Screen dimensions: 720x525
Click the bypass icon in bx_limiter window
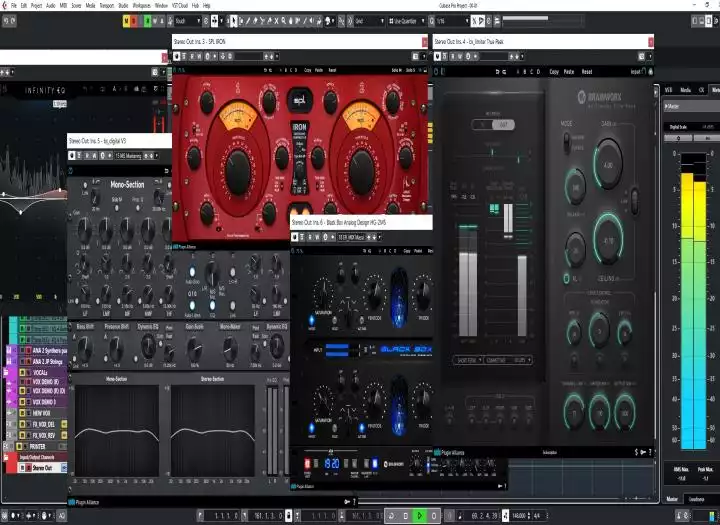click(x=438, y=56)
